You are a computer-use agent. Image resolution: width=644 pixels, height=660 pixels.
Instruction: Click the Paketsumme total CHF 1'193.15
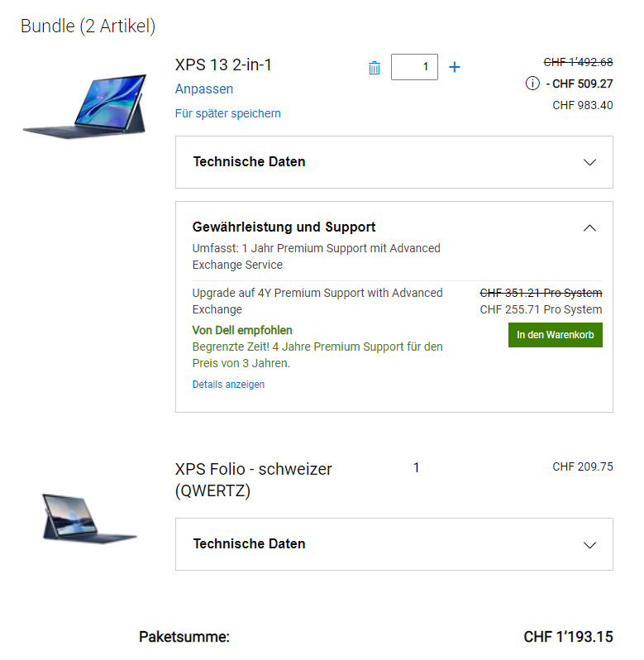coord(568,637)
